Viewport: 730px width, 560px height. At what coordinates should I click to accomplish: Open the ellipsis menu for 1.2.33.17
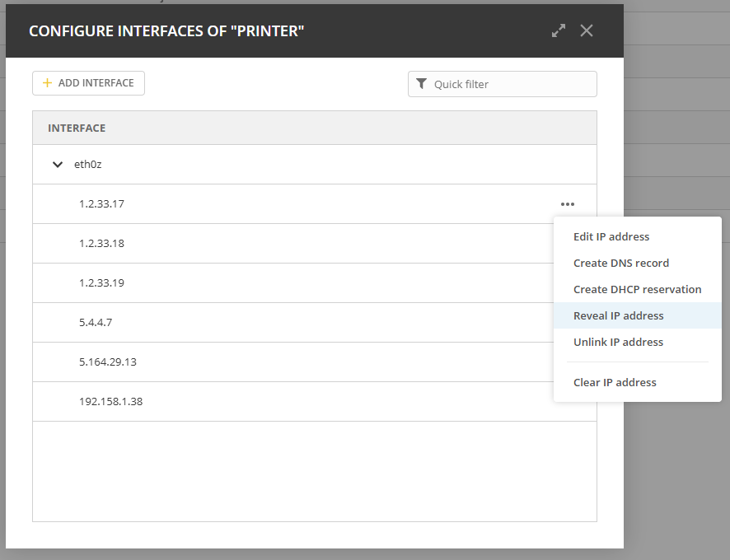567,204
